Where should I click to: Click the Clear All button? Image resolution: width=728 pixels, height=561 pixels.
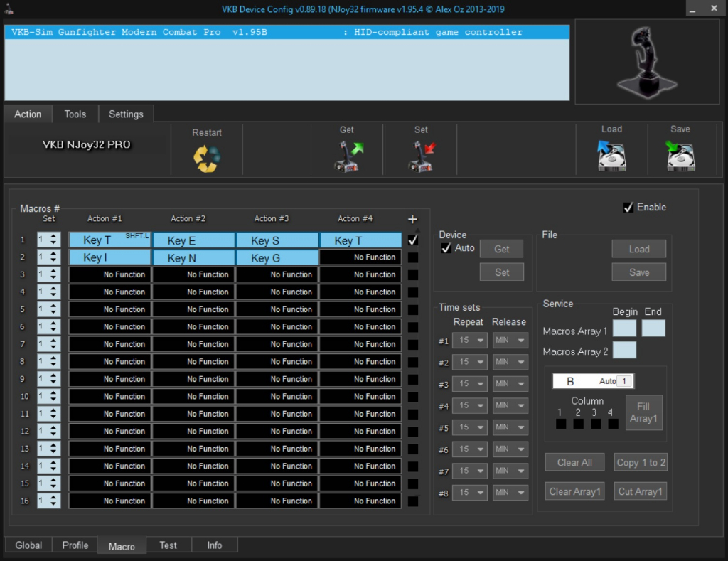click(x=574, y=463)
